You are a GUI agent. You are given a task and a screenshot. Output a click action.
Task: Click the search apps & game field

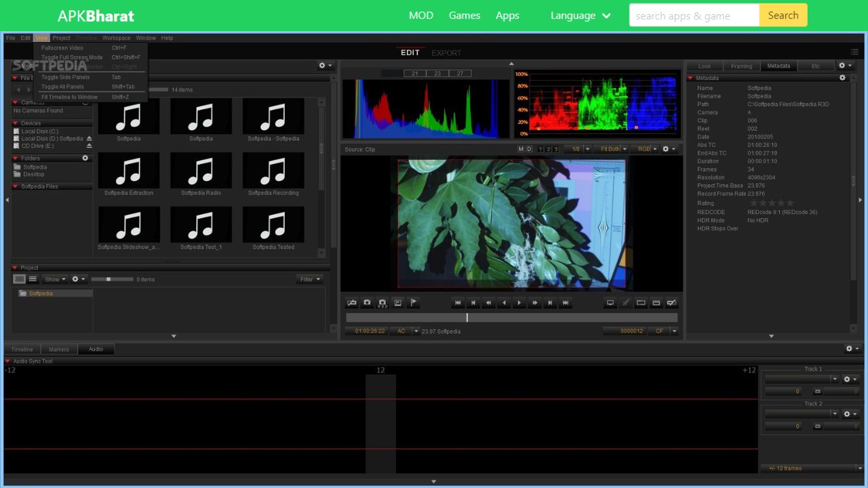(694, 15)
